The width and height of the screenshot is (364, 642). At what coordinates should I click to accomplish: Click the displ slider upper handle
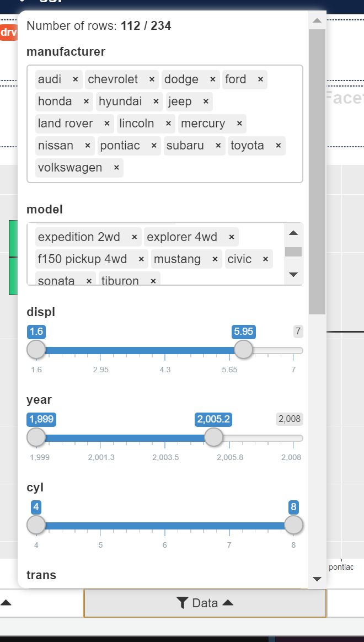coord(243,349)
